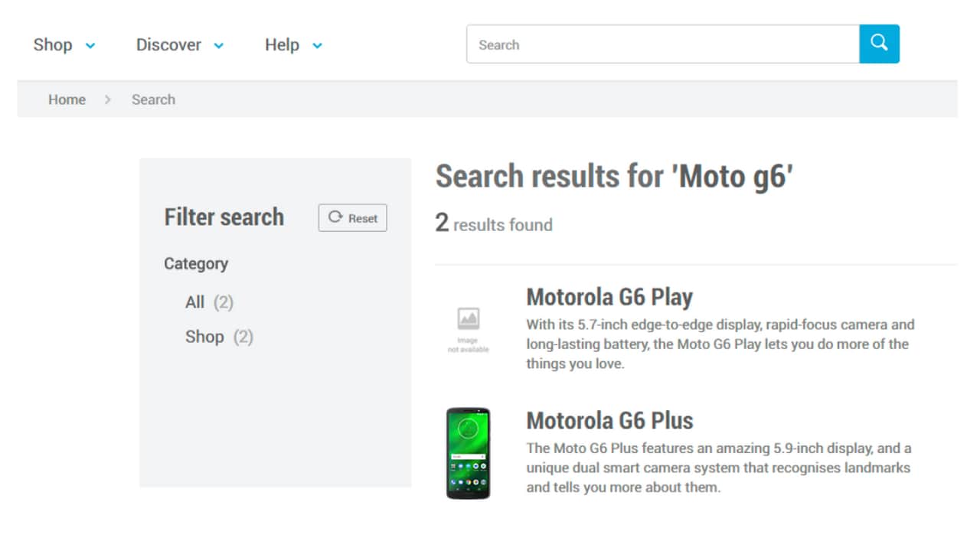Focus the Search input field
The height and width of the screenshot is (551, 980).
tap(663, 44)
